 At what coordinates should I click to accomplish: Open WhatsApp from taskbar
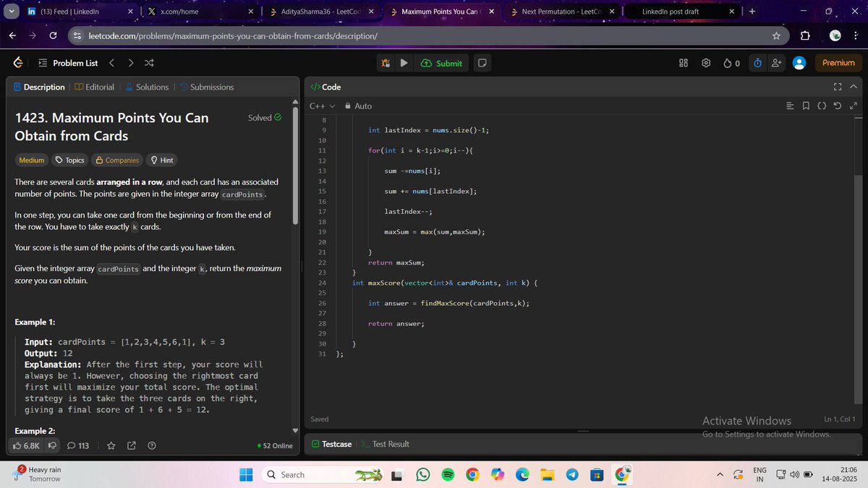423,475
